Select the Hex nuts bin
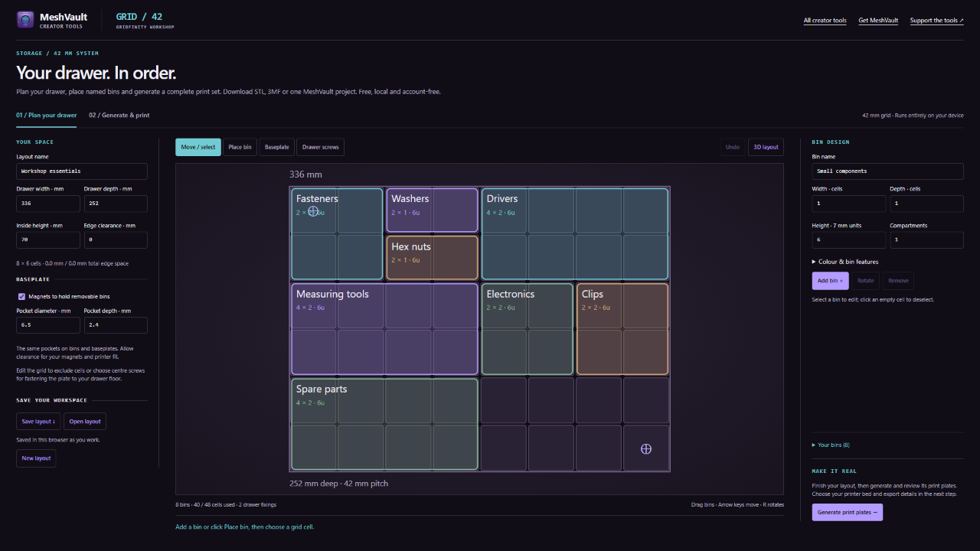Image resolution: width=980 pixels, height=551 pixels. (433, 258)
